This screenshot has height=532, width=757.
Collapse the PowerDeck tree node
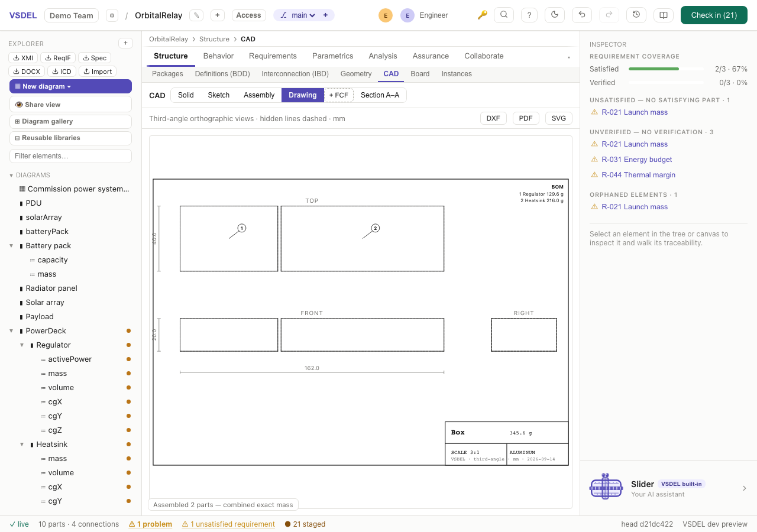11,331
